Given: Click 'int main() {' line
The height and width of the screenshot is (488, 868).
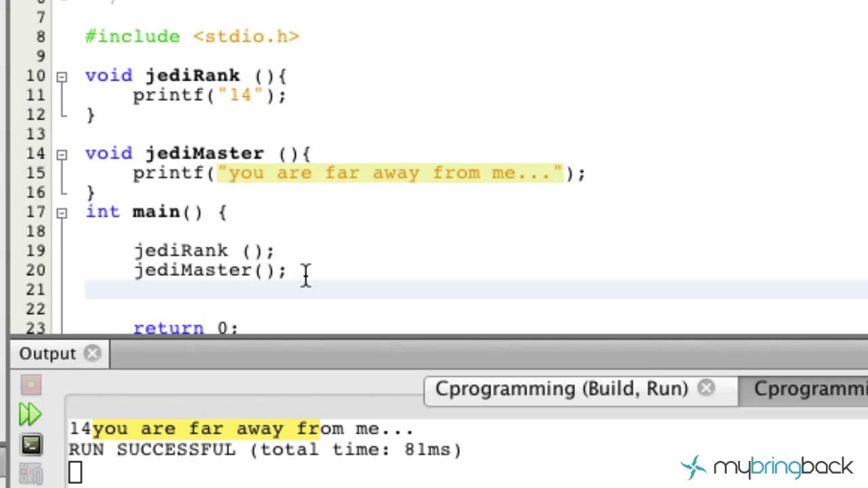Looking at the screenshot, I should pyautogui.click(x=155, y=212).
